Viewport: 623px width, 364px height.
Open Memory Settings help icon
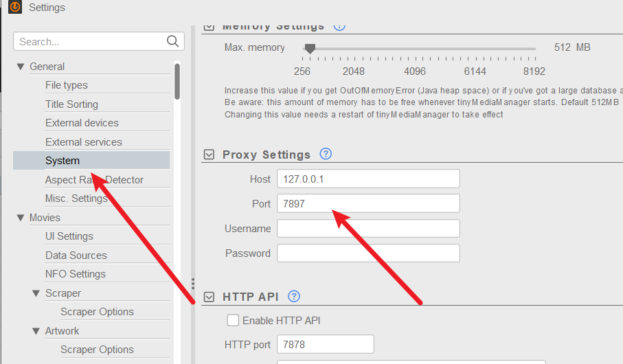339,27
